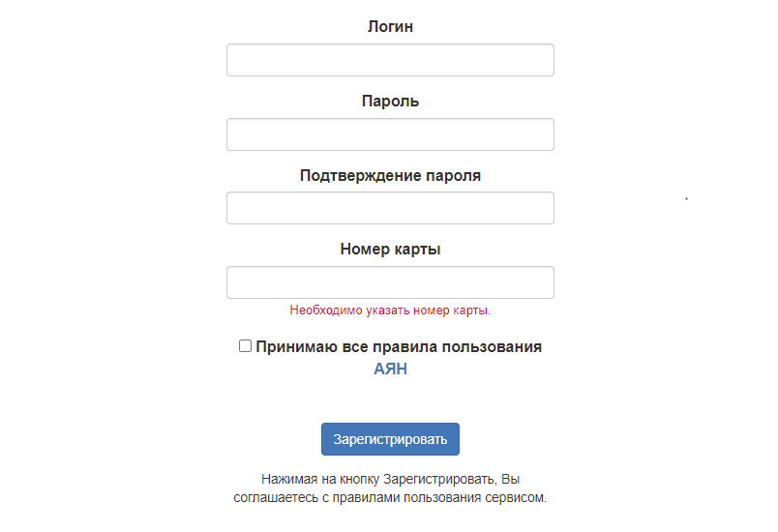Click the Подтверждение пароля label
Viewport: 778px width, 532px height.
[390, 176]
